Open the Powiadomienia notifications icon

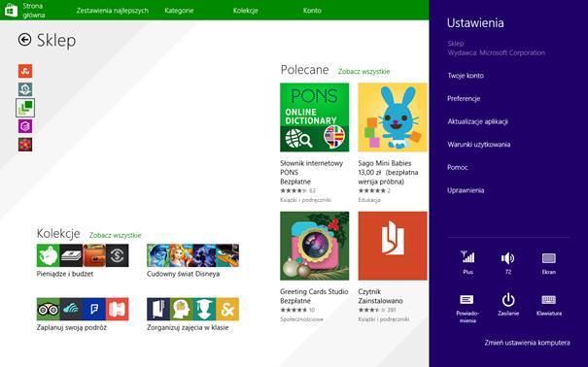(x=467, y=300)
